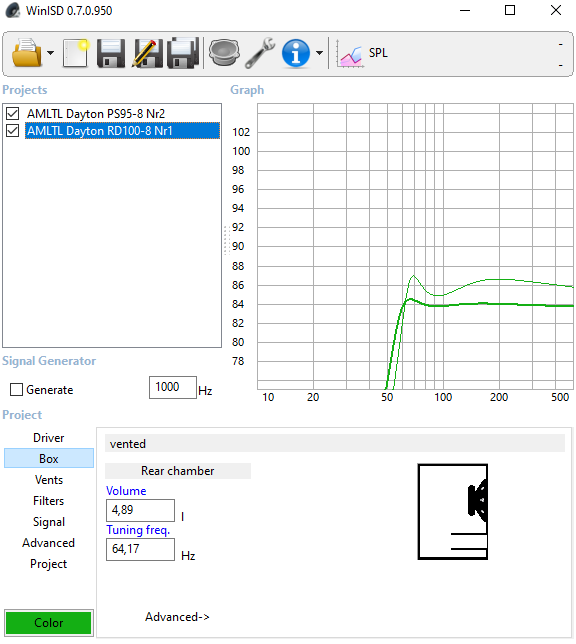Switch to the Signal tab
The image size is (576, 644).
[x=49, y=522]
